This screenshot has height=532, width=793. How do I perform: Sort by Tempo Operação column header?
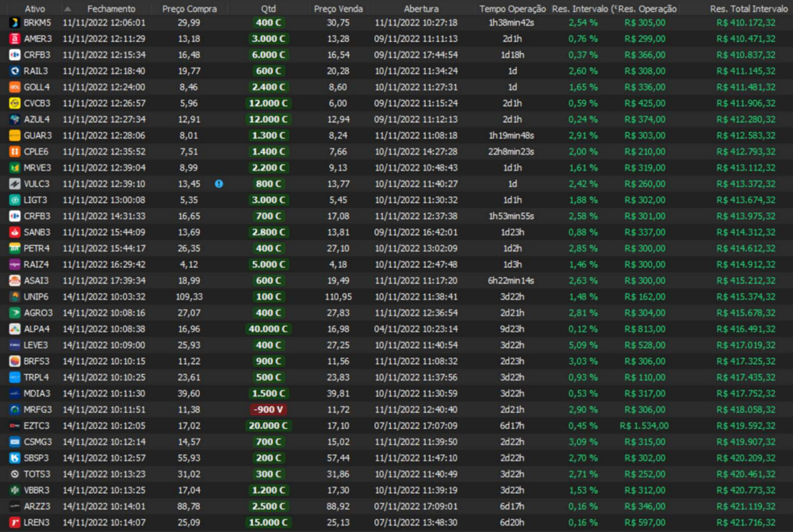click(512, 8)
